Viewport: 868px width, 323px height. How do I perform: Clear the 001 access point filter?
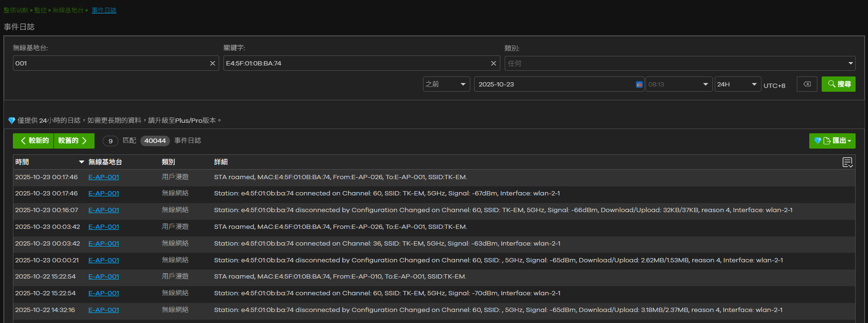[x=212, y=63]
